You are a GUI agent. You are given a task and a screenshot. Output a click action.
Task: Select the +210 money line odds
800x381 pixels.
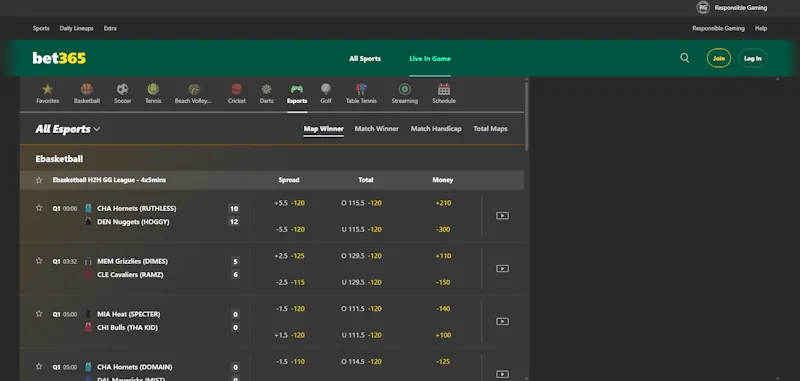point(443,203)
